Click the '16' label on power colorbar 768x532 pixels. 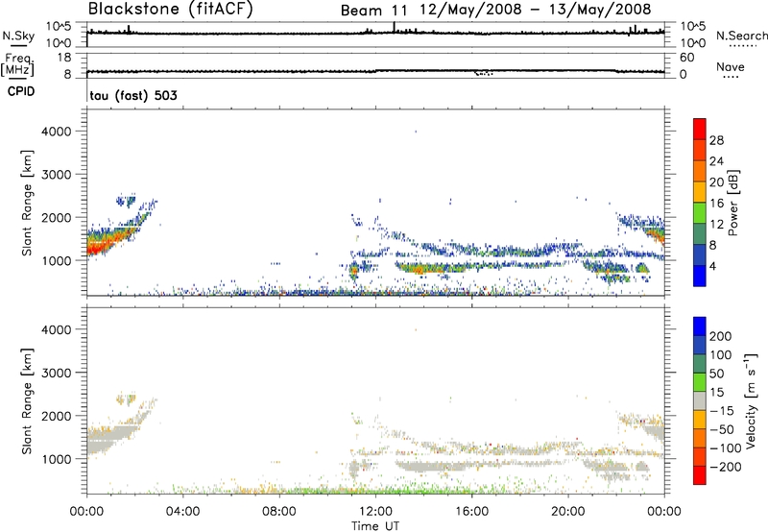[716, 204]
